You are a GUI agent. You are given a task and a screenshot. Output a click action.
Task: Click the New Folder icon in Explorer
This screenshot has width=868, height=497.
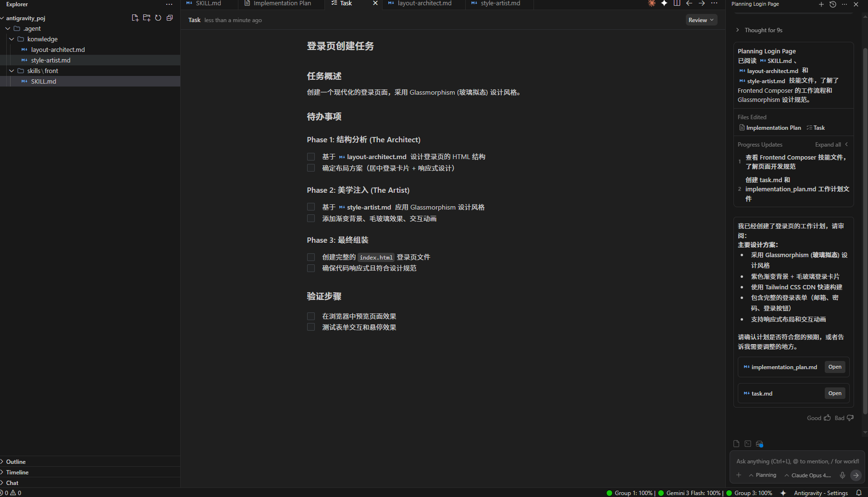(147, 18)
